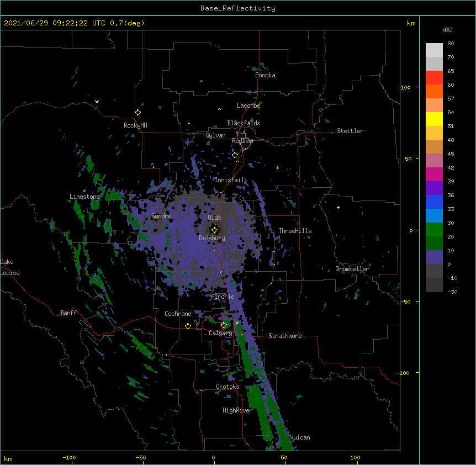Click the Innisfail city label

coord(230,180)
